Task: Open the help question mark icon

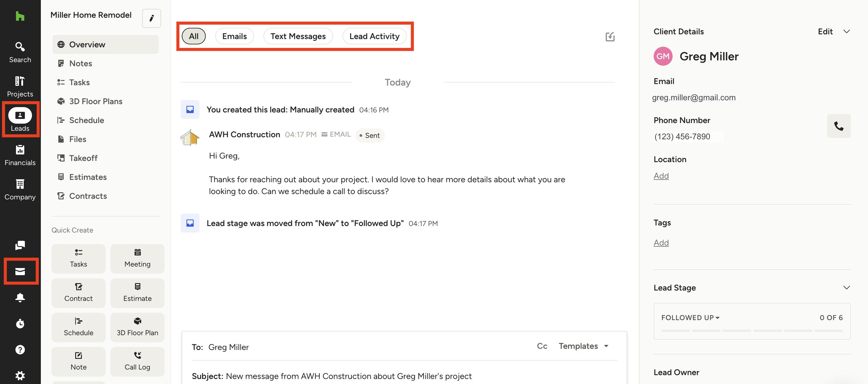Action: (20, 350)
